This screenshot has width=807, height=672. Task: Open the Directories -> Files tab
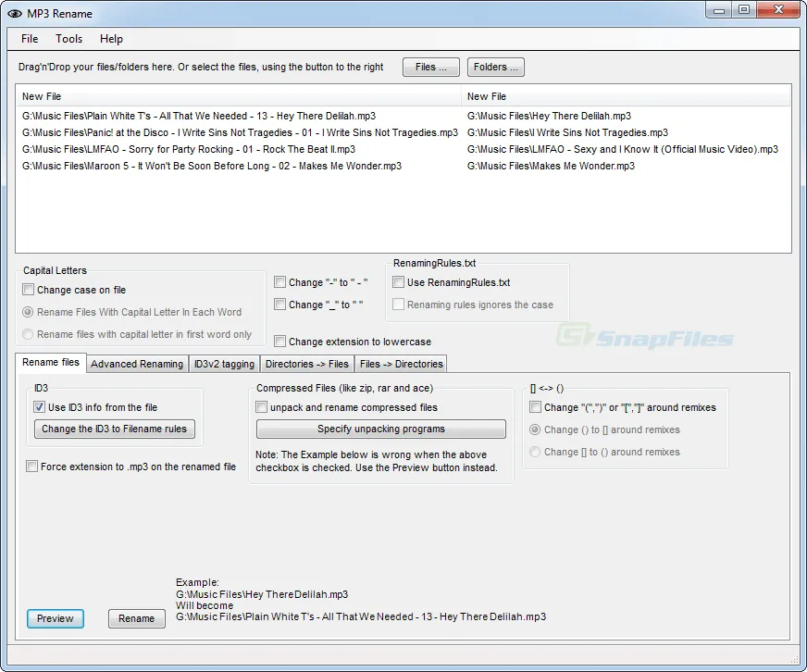307,364
